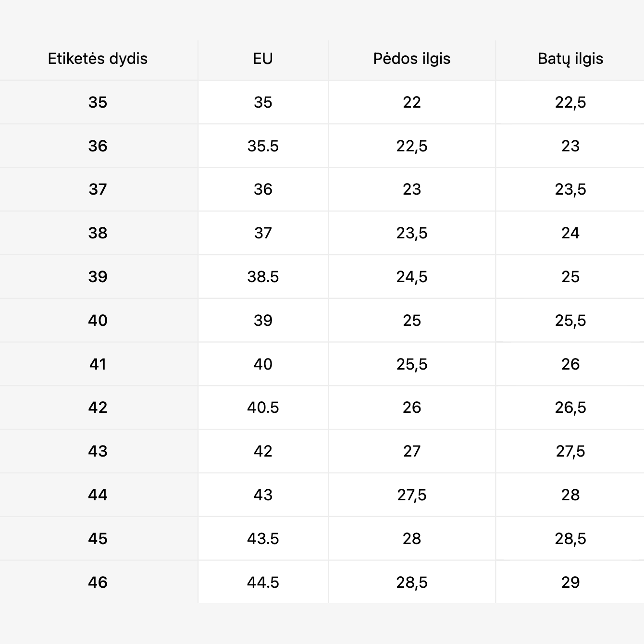This screenshot has height=644, width=644.
Task: Select the EU size 35.5 cell
Action: 263,146
